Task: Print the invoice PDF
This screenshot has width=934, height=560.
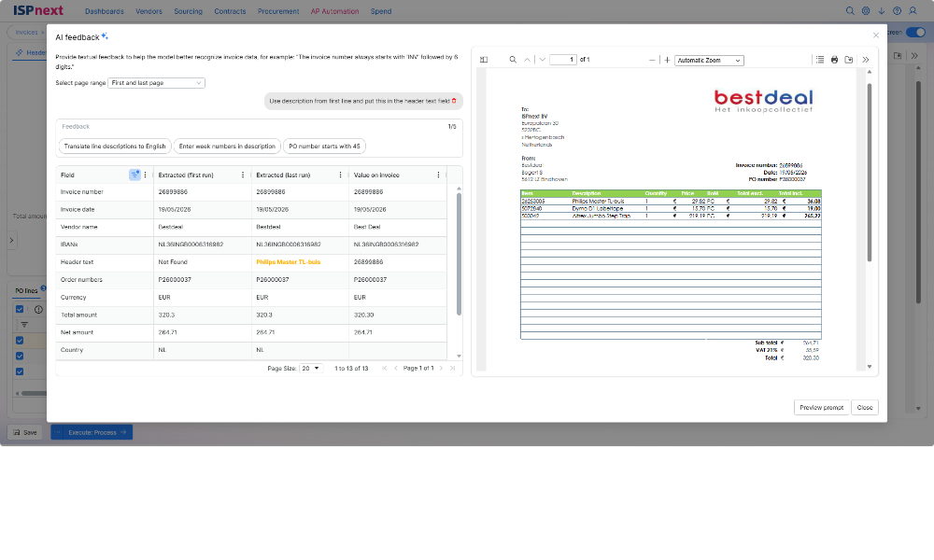Action: tap(834, 60)
